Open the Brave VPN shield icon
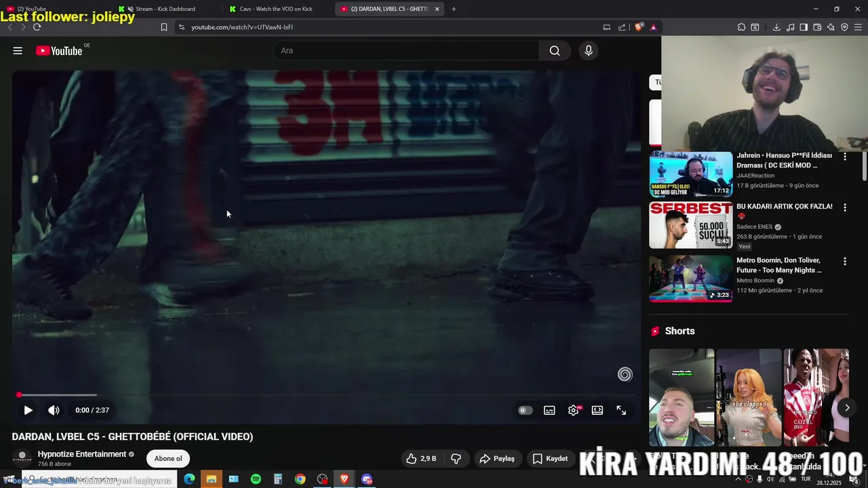The height and width of the screenshot is (488, 868). tap(844, 27)
